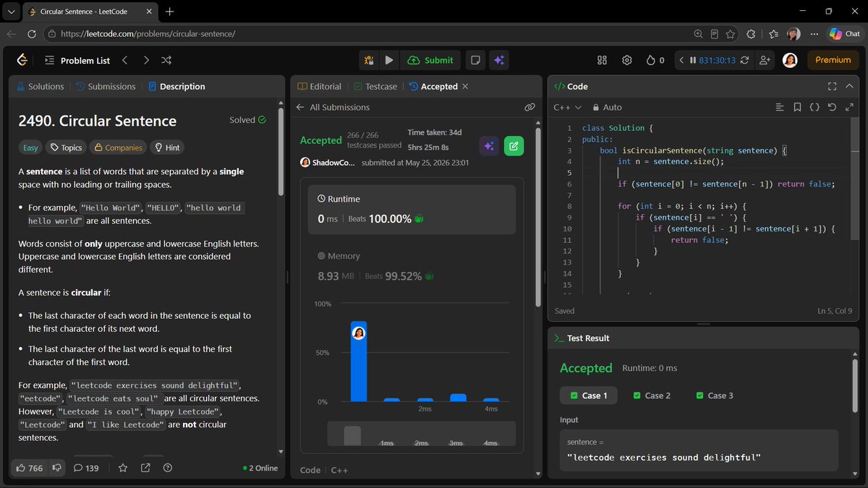Click the runtime distribution range selector
The image size is (868, 488).
pyautogui.click(x=421, y=434)
